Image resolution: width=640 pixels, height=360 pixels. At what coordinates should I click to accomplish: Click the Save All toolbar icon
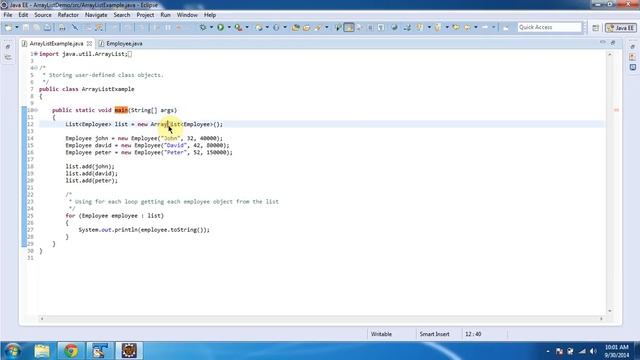coord(36,27)
